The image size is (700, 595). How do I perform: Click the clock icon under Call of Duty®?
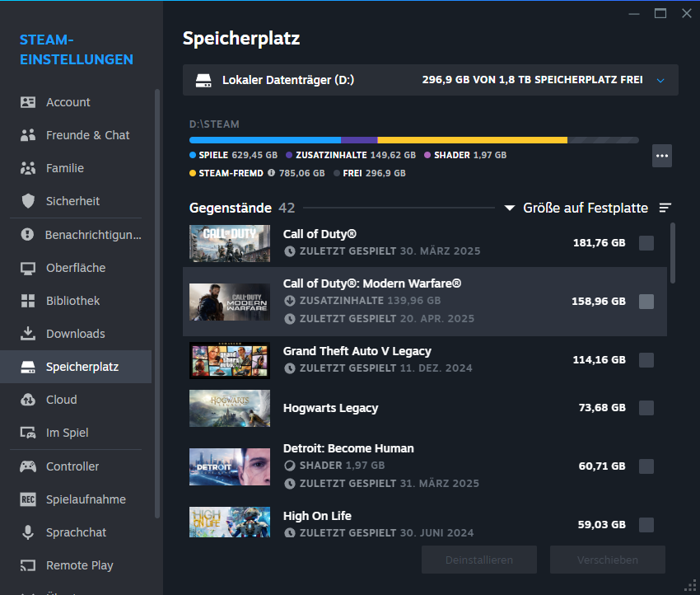(x=290, y=251)
